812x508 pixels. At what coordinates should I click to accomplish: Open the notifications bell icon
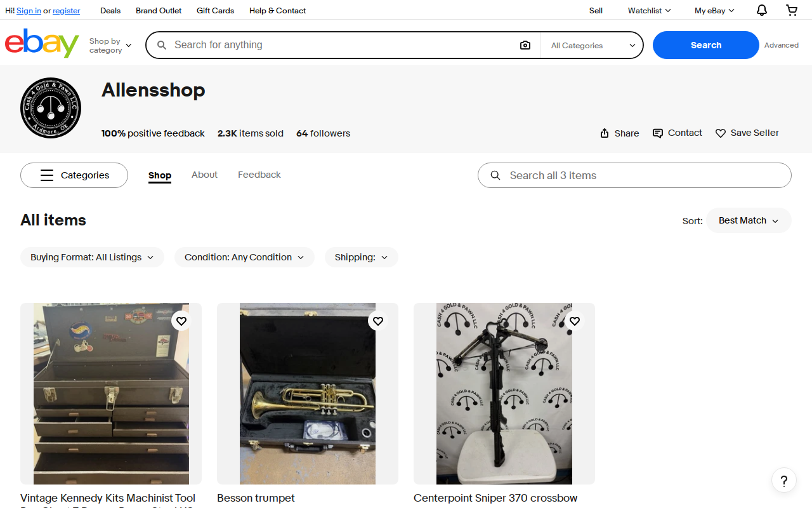[x=762, y=10]
